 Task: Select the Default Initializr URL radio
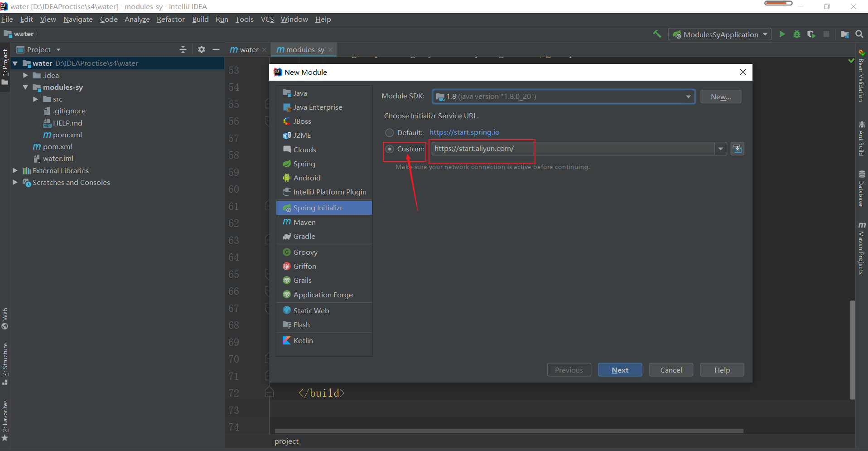pyautogui.click(x=389, y=133)
